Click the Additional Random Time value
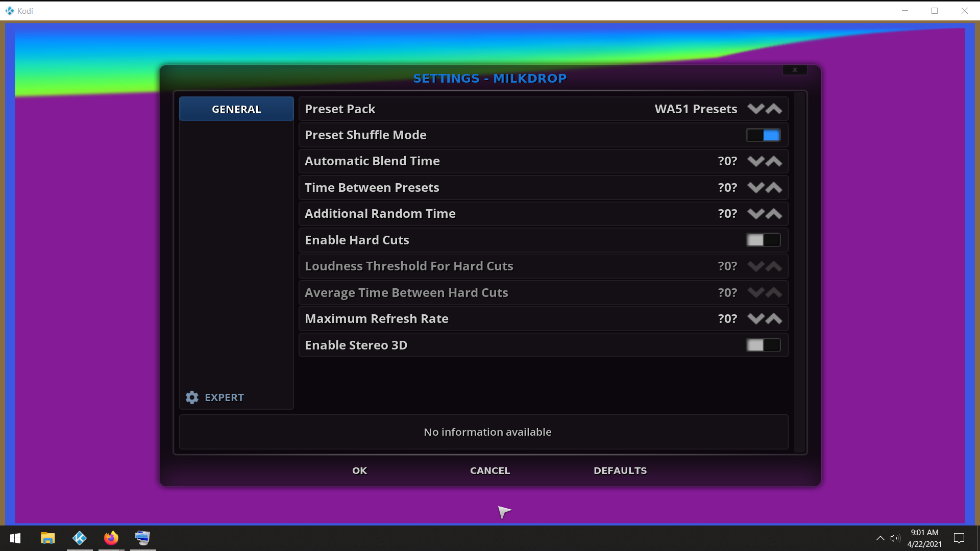This screenshot has height=551, width=980. tap(727, 214)
